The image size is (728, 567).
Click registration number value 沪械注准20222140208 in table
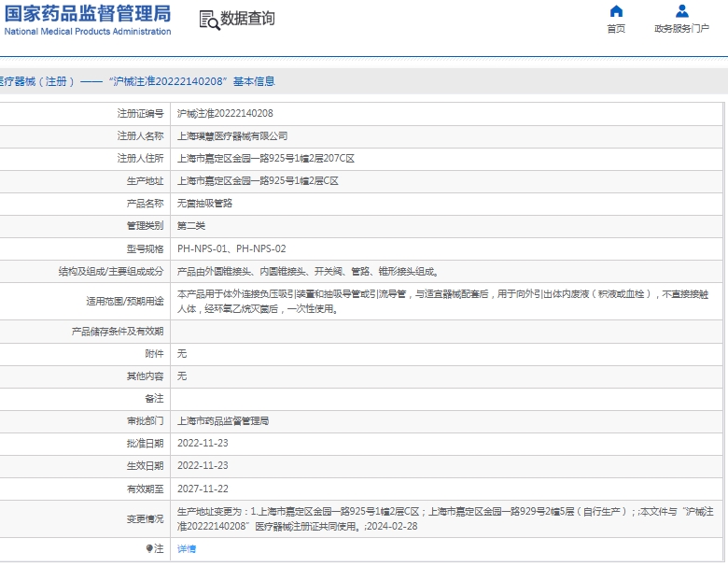(x=225, y=113)
